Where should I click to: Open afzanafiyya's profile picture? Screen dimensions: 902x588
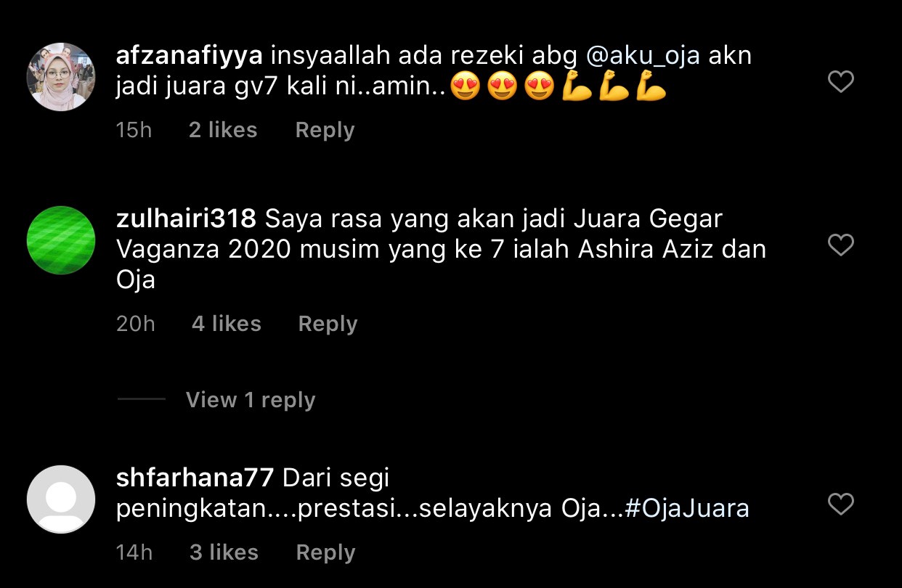pyautogui.click(x=61, y=77)
